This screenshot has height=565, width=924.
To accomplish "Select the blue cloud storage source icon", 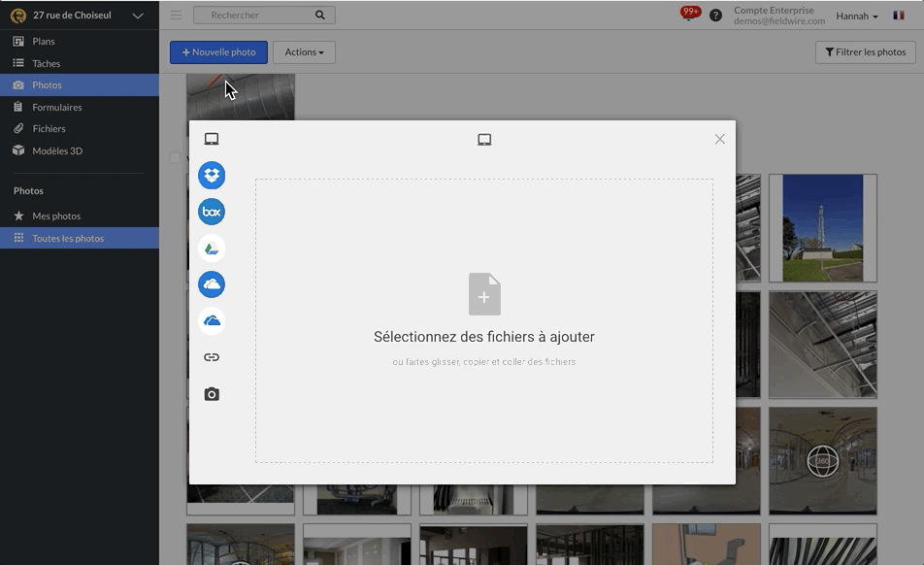I will pos(212,284).
